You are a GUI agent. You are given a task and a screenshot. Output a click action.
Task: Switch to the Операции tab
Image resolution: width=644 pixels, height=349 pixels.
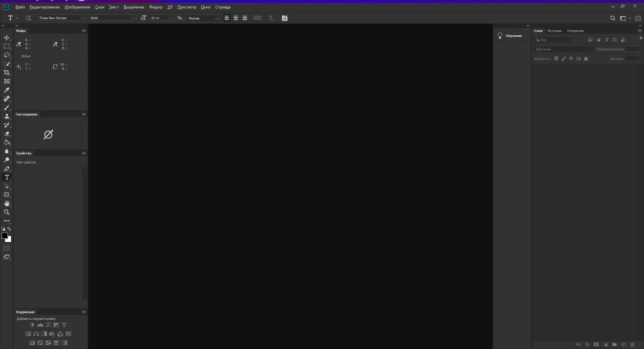pyautogui.click(x=575, y=31)
